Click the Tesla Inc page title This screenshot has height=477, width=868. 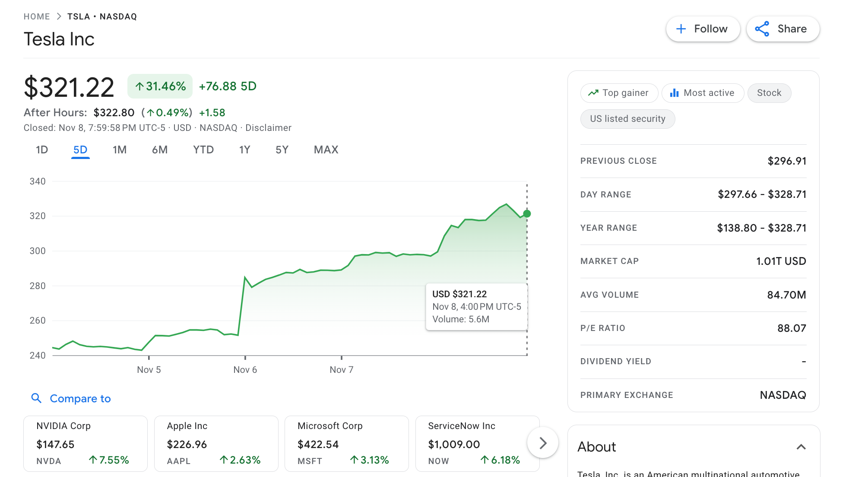click(59, 39)
